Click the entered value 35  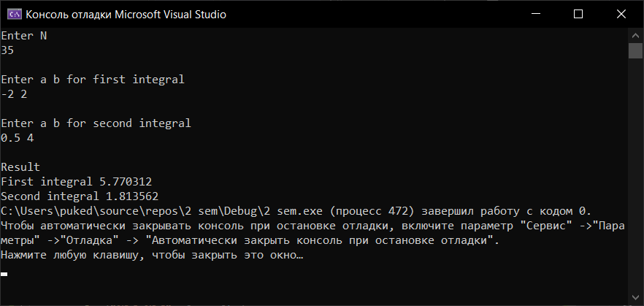point(8,50)
